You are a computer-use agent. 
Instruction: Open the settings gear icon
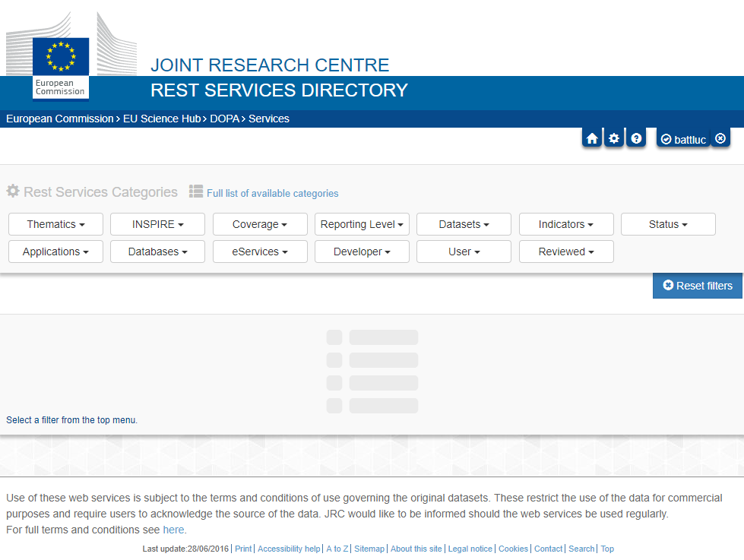614,138
